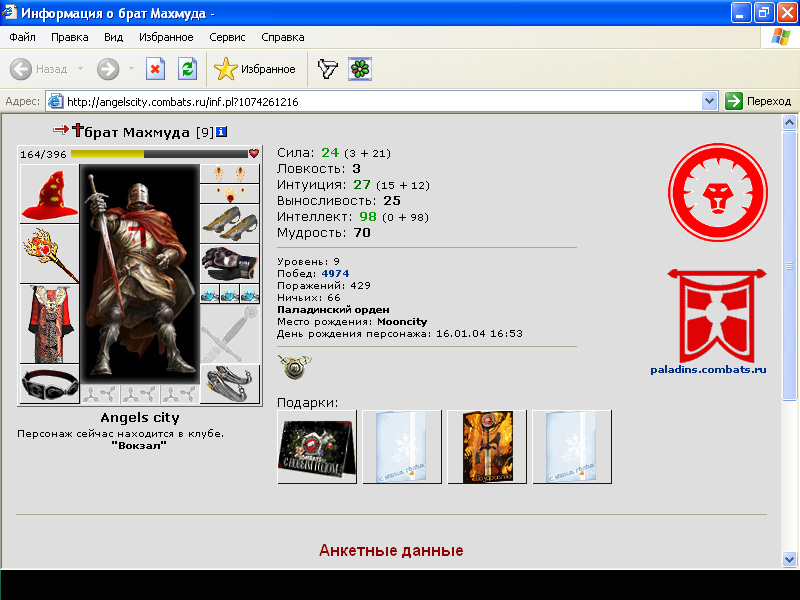This screenshot has height=600, width=800.
Task: Click the third blue ring item
Action: (x=249, y=294)
